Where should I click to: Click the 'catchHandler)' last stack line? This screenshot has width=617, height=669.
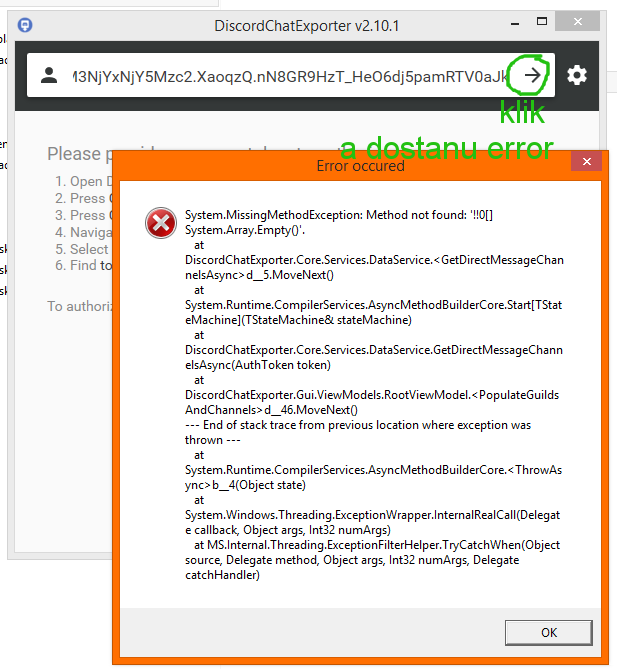(x=222, y=575)
